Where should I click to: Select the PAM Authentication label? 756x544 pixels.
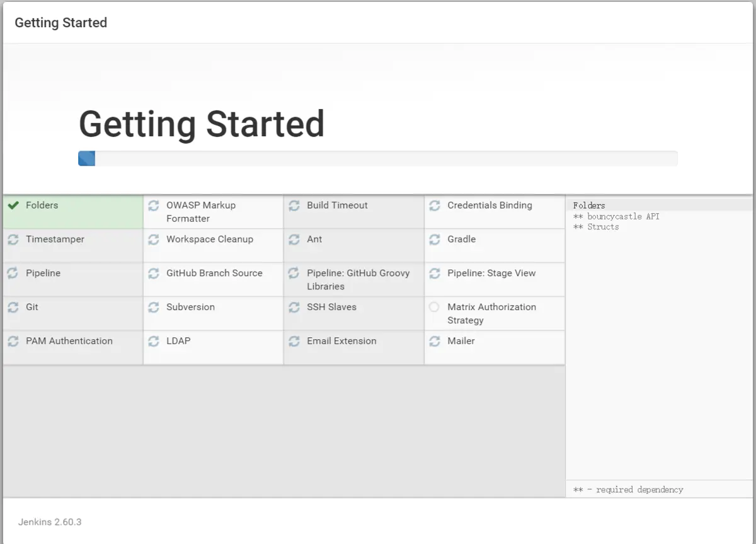tap(69, 341)
